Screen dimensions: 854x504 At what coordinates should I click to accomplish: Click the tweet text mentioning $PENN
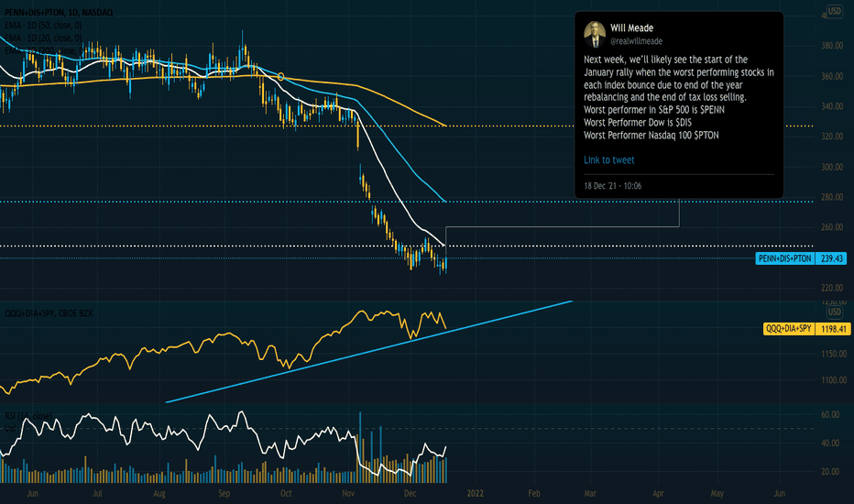[654, 110]
